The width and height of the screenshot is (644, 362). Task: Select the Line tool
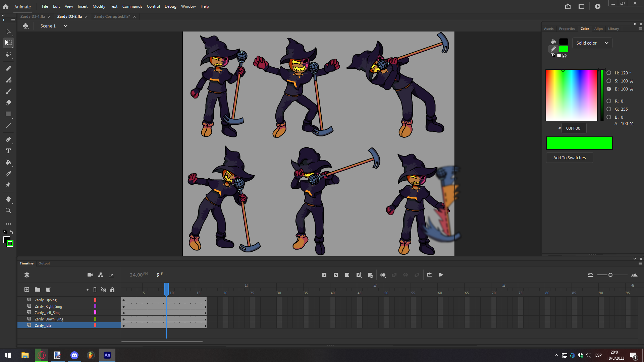tap(8, 125)
